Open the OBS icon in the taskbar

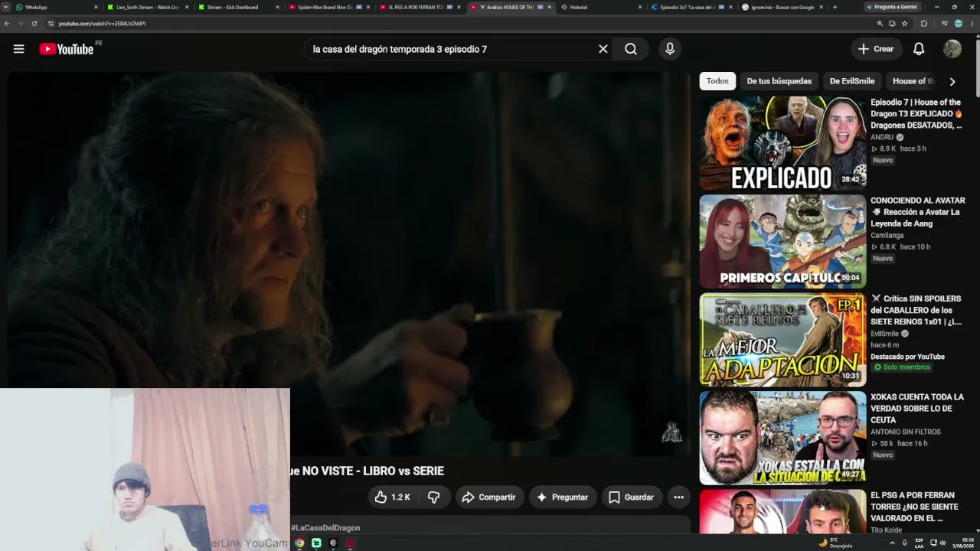coord(333,543)
